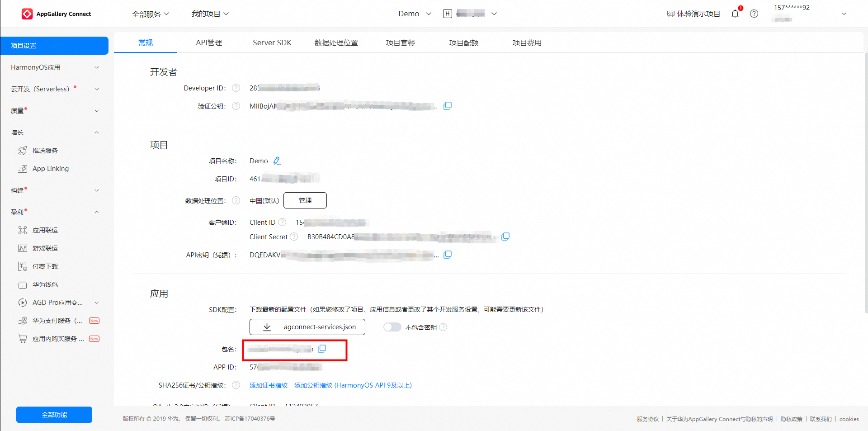This screenshot has height=431, width=868.
Task: Open the account dropdown arrow
Action: 844,14
